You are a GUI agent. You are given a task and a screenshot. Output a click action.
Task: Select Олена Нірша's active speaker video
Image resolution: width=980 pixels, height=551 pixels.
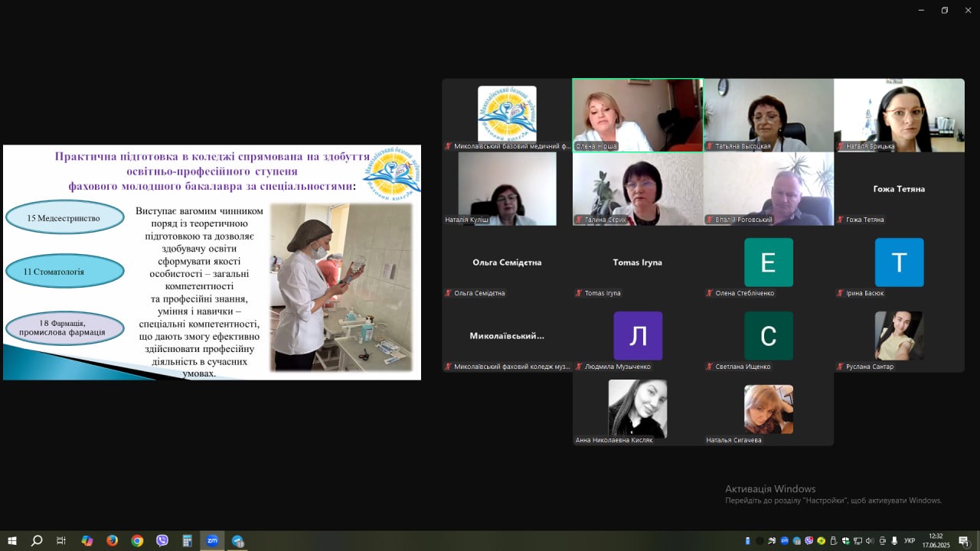(x=637, y=115)
